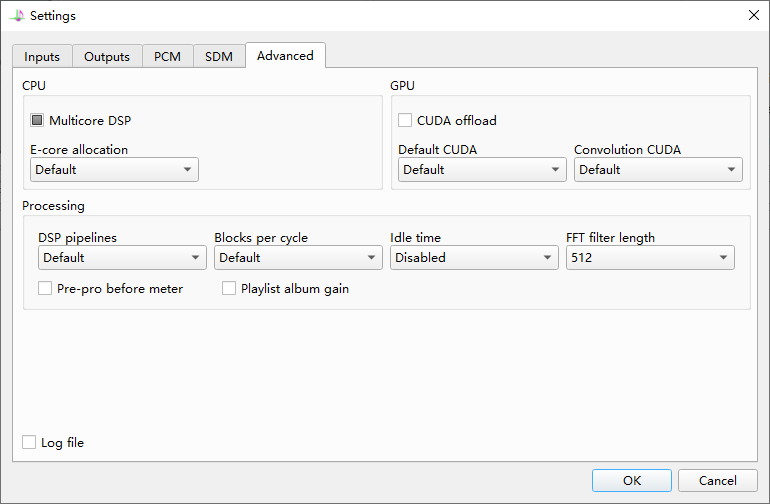Expand the Default CUDA dropdown
Image resolution: width=770 pixels, height=504 pixels.
[x=482, y=170]
